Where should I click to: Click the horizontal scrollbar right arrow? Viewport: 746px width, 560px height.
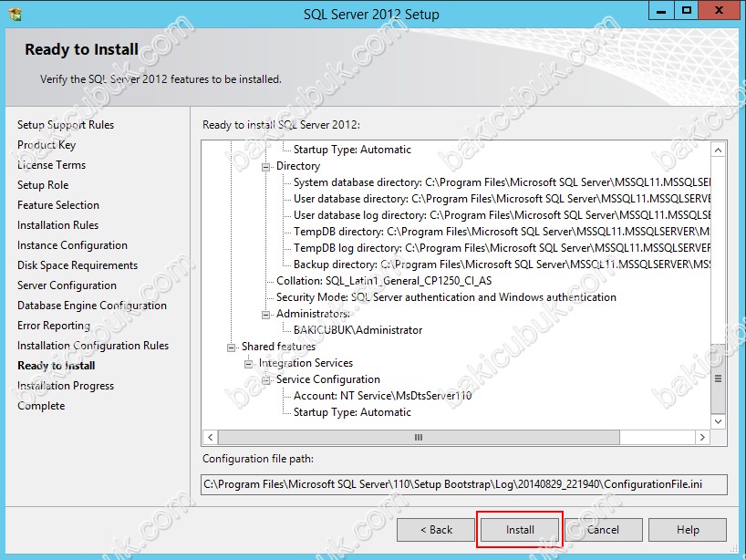pyautogui.click(x=702, y=437)
